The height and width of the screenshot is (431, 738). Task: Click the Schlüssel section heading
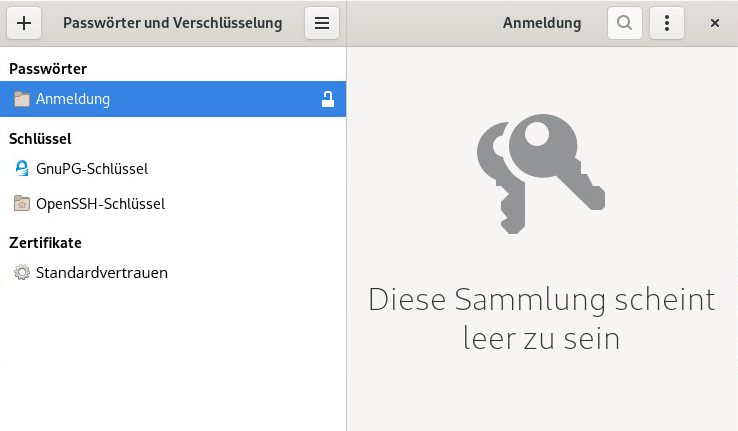40,139
